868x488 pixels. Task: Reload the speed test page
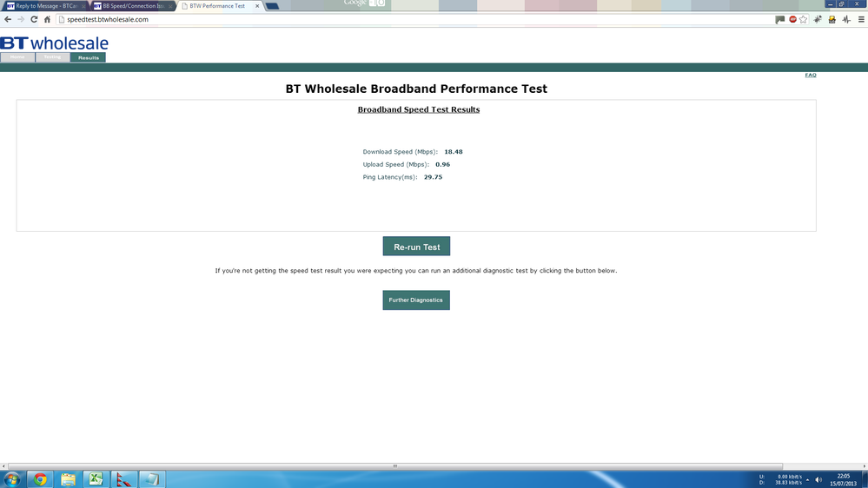34,19
